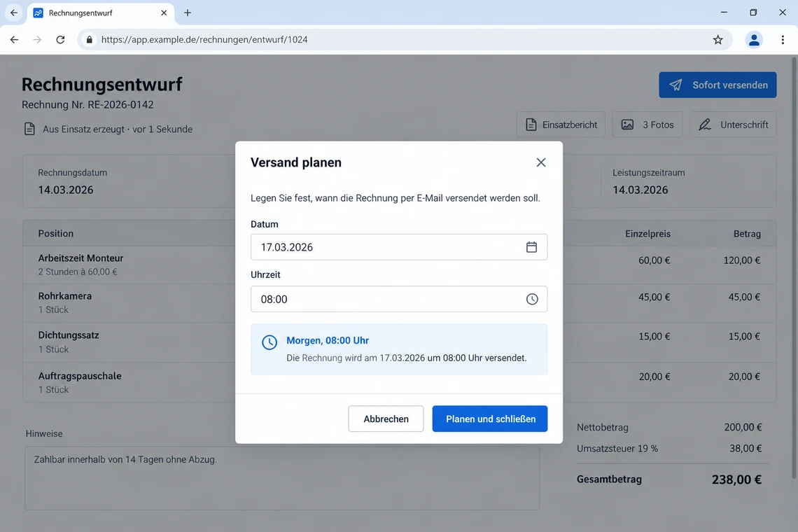
Task: Bookmark this page with the star icon
Action: point(717,40)
